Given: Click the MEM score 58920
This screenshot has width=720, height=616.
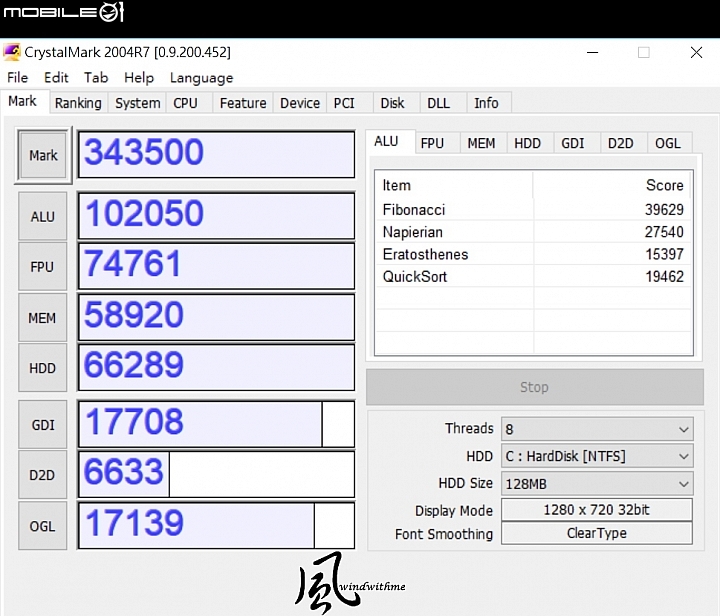Looking at the screenshot, I should point(216,318).
